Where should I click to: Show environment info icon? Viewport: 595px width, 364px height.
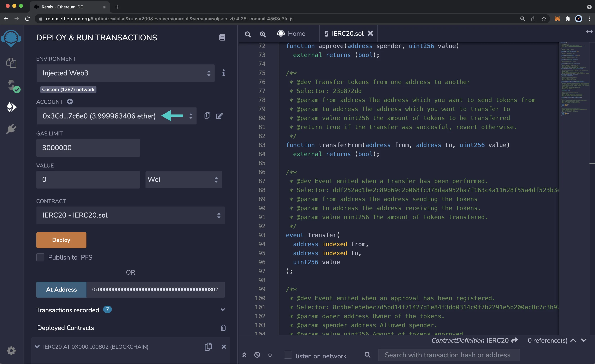pos(224,73)
